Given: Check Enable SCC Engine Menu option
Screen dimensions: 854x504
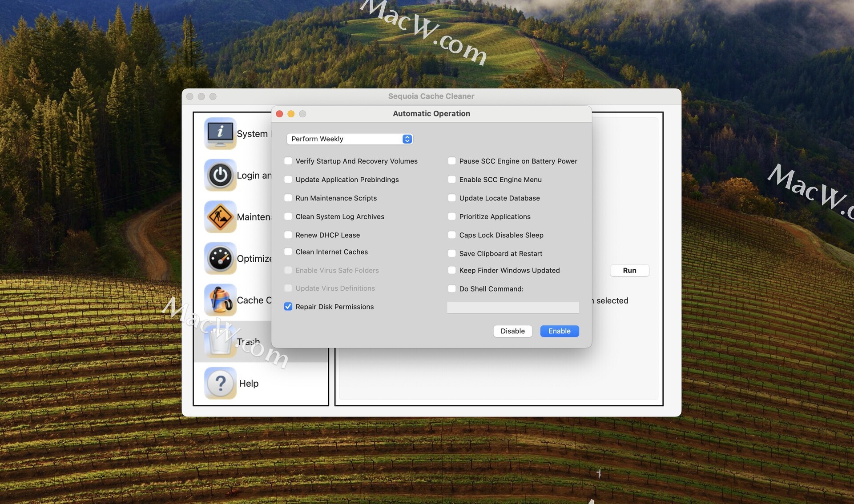Looking at the screenshot, I should click(452, 180).
